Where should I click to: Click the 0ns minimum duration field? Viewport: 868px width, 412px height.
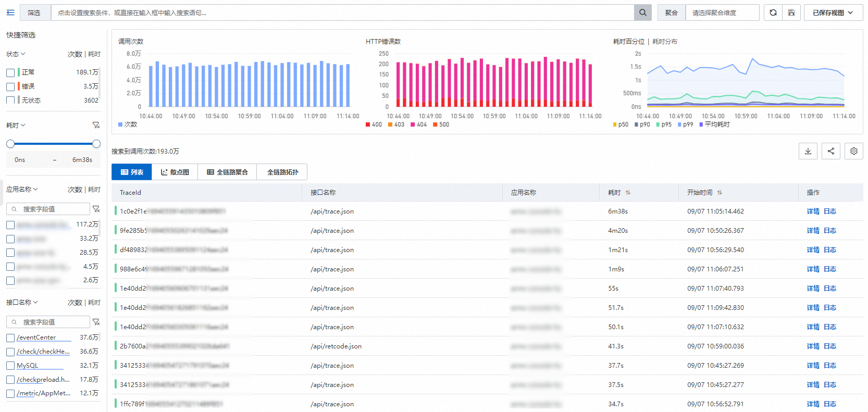click(20, 160)
